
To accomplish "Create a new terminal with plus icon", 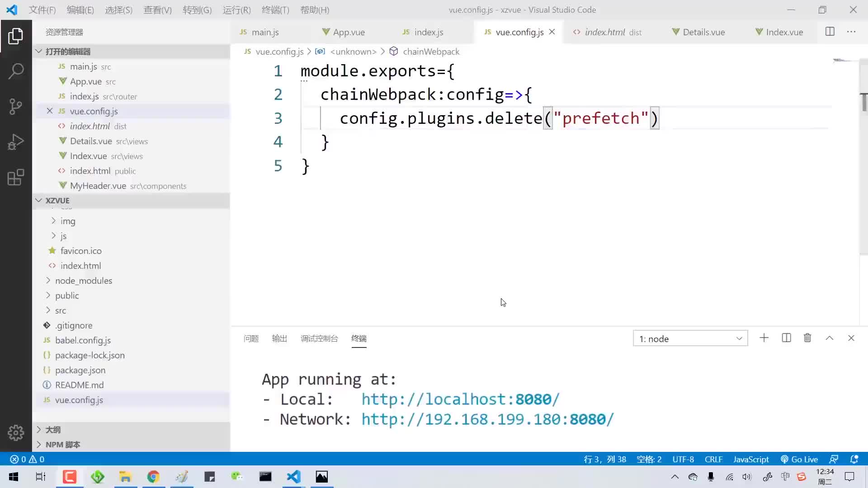I will tap(764, 338).
